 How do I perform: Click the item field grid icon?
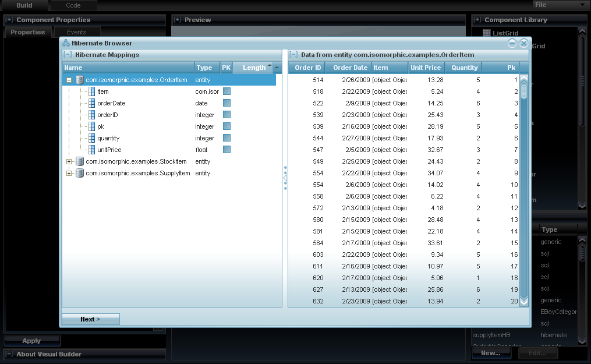coord(91,91)
